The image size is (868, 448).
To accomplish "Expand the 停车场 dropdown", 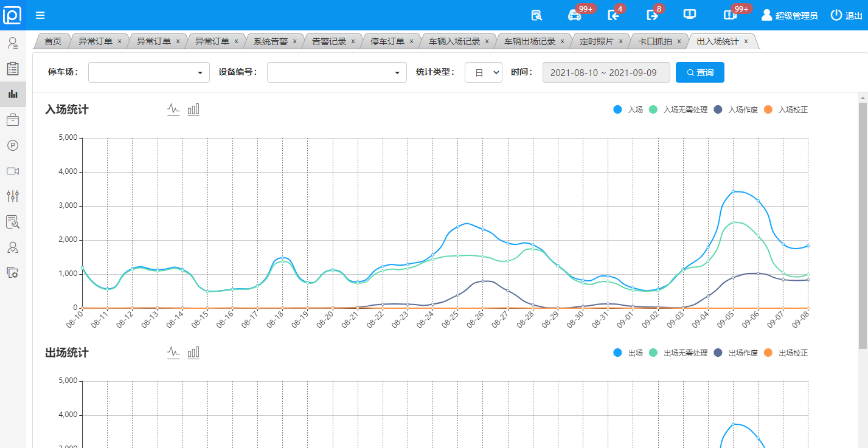I will click(149, 72).
